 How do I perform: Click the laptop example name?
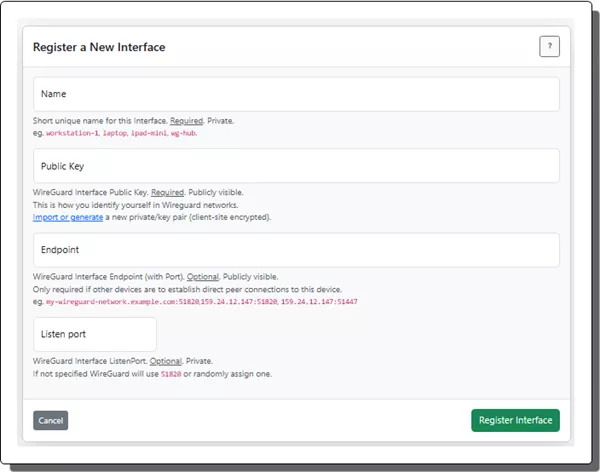[115, 133]
